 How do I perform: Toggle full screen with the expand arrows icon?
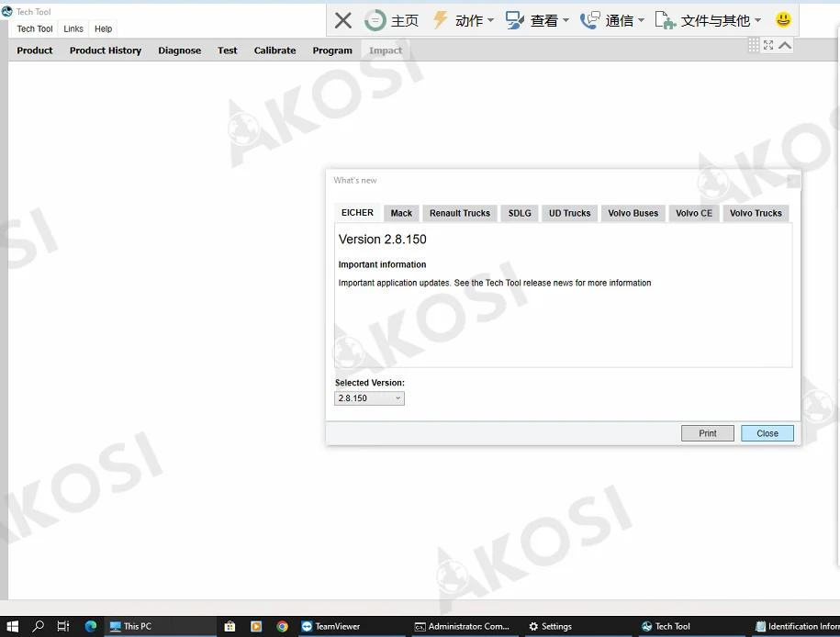tap(768, 45)
